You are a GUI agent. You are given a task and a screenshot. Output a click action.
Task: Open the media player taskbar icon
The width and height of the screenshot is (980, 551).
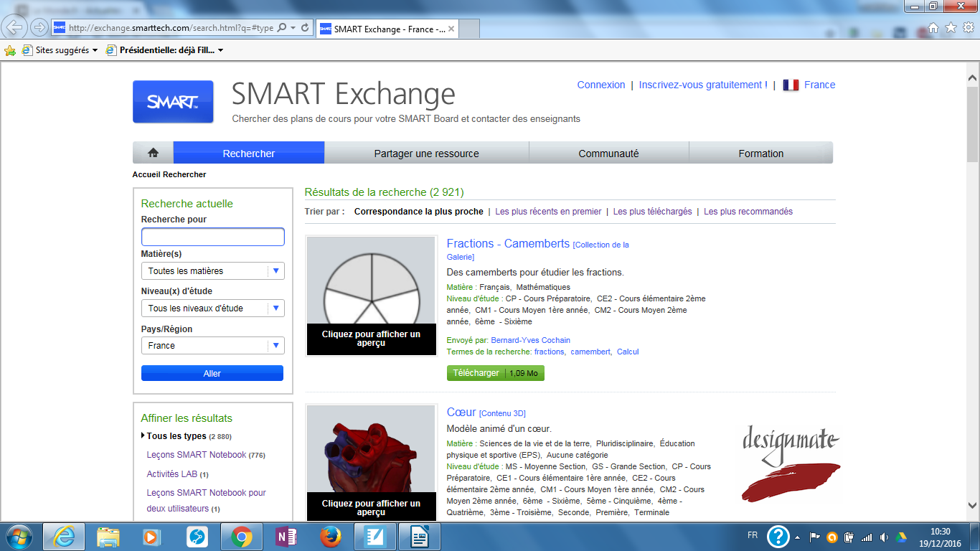point(151,536)
